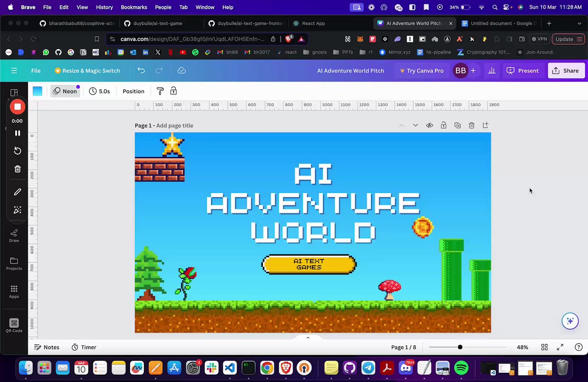Start the presentation with Present
588x382 pixels.
(x=523, y=71)
